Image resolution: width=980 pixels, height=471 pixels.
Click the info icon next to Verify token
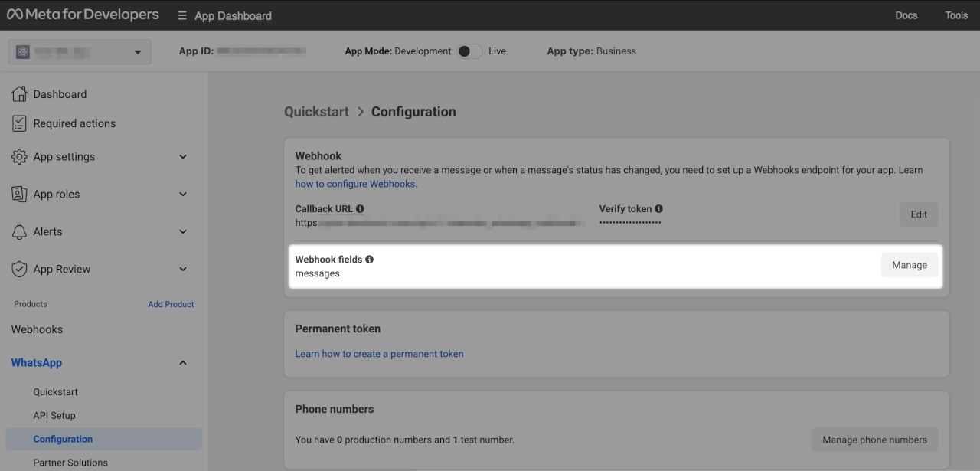658,208
